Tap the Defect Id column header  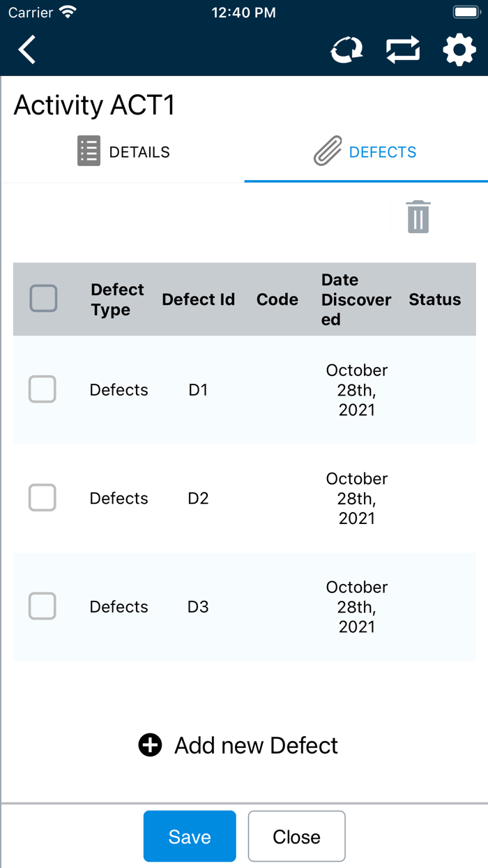click(198, 299)
